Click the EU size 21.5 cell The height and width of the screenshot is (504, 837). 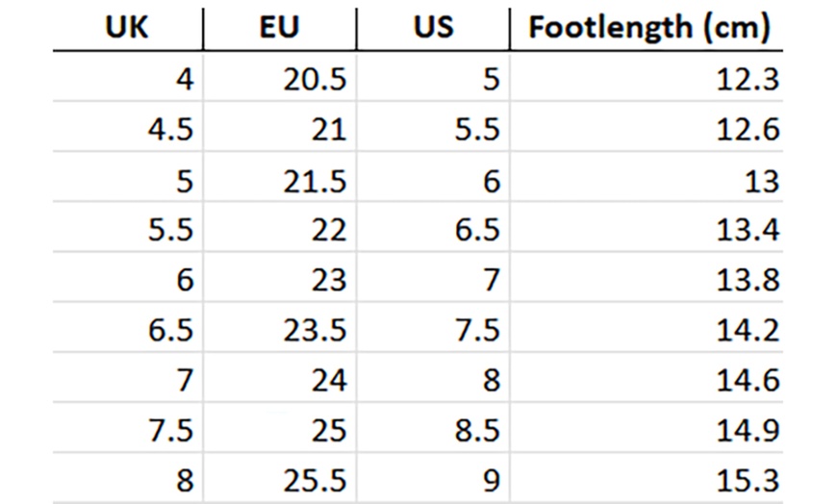click(315, 180)
